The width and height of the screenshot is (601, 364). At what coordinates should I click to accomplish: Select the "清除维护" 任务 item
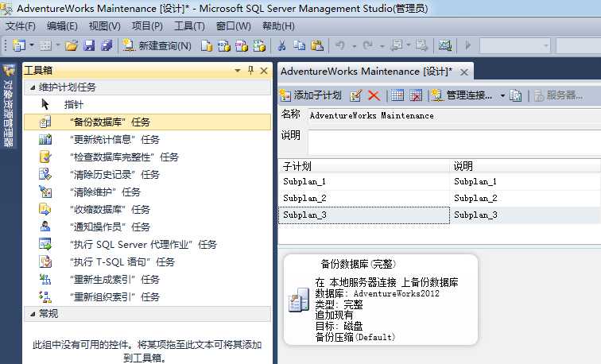(x=147, y=192)
